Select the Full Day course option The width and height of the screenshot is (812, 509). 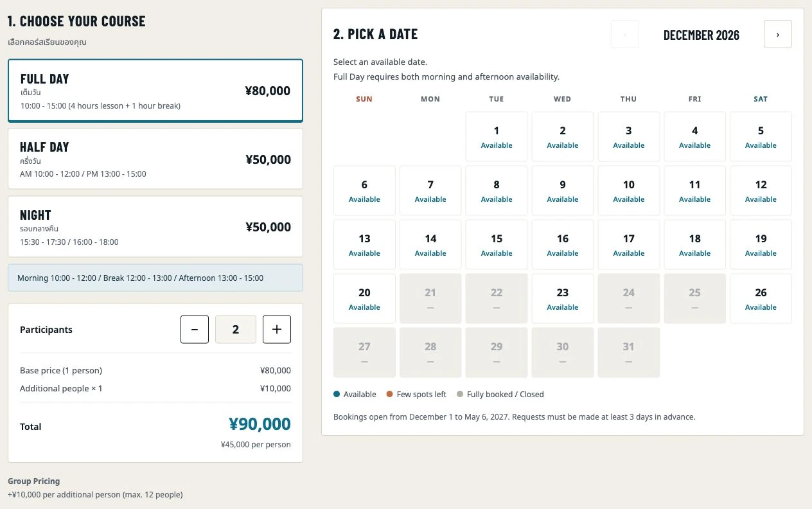click(x=155, y=91)
